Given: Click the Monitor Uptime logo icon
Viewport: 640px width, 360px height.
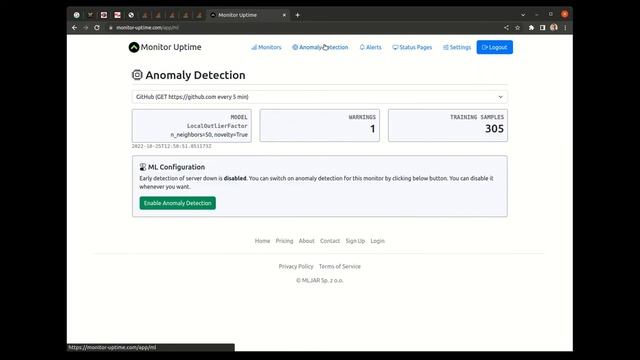Looking at the screenshot, I should click(134, 47).
